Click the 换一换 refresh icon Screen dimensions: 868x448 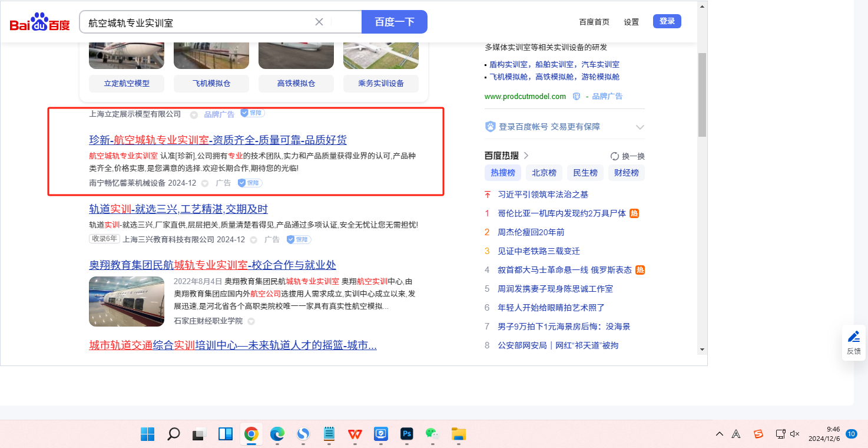point(615,156)
